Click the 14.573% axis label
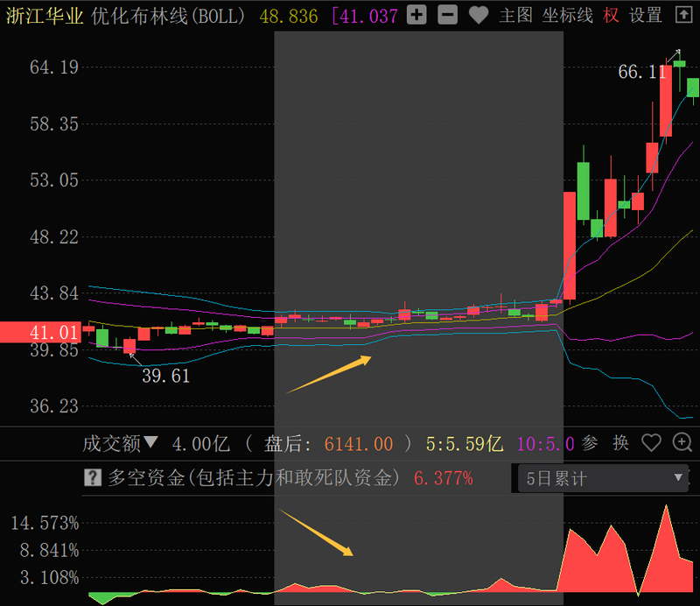 click(x=45, y=523)
